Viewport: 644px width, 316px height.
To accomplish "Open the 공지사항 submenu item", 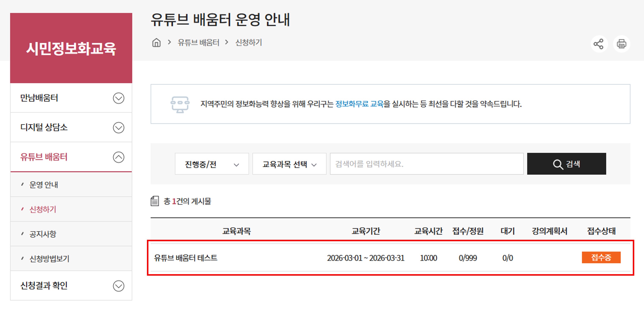I will [x=43, y=234].
